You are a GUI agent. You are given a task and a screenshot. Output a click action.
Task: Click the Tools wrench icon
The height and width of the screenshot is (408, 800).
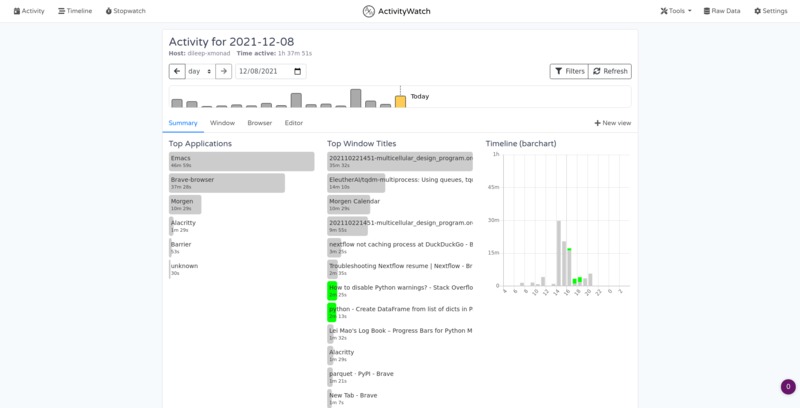[x=664, y=11]
